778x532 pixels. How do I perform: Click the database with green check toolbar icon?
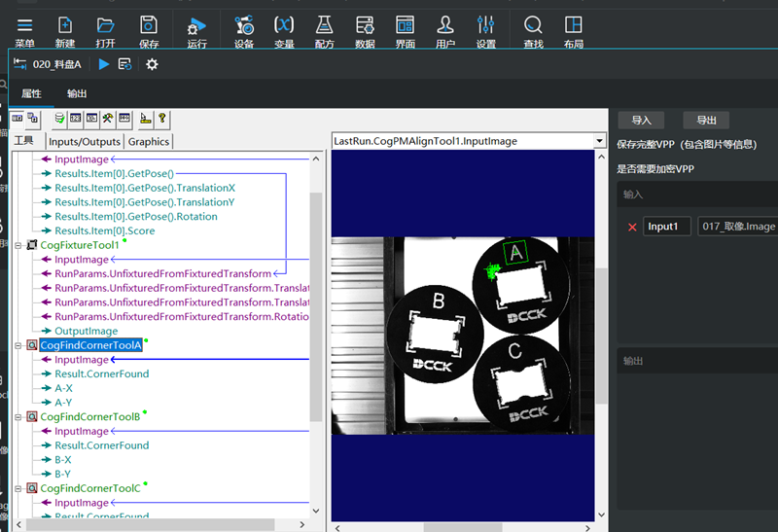[x=59, y=118]
